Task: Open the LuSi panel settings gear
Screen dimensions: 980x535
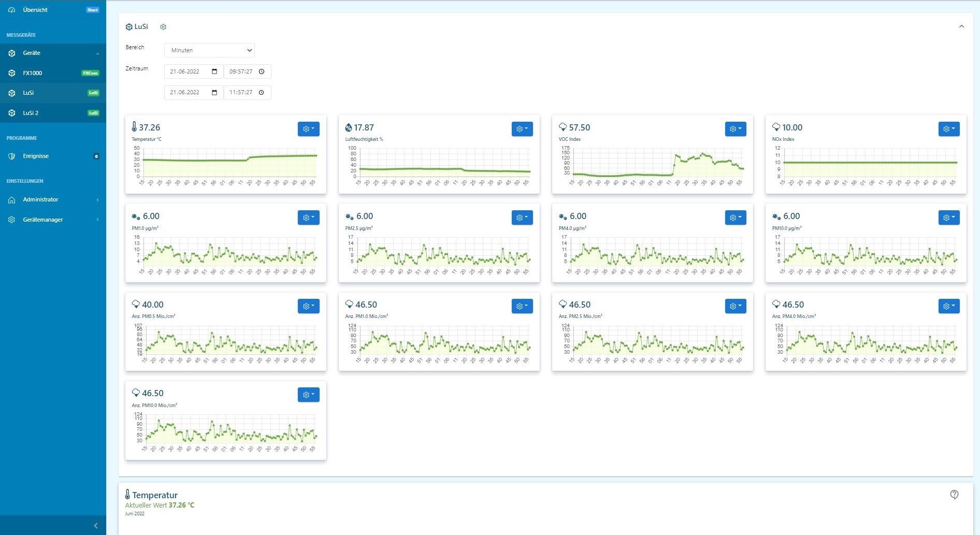Action: pyautogui.click(x=163, y=27)
